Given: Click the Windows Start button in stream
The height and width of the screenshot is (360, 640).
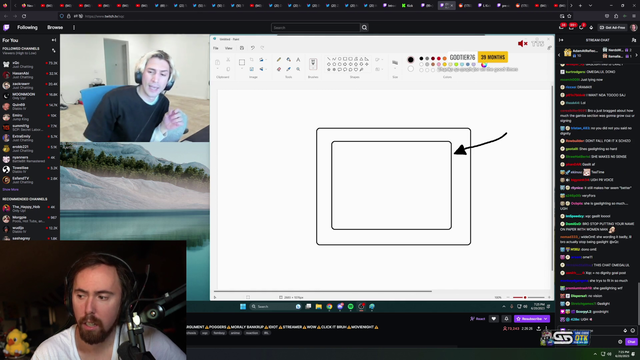Looking at the screenshot, I should (243, 307).
